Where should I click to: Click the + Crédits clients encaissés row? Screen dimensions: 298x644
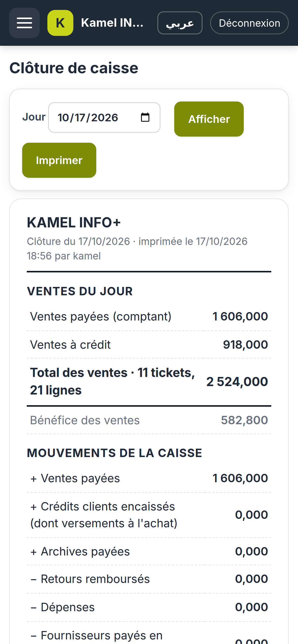(x=149, y=515)
